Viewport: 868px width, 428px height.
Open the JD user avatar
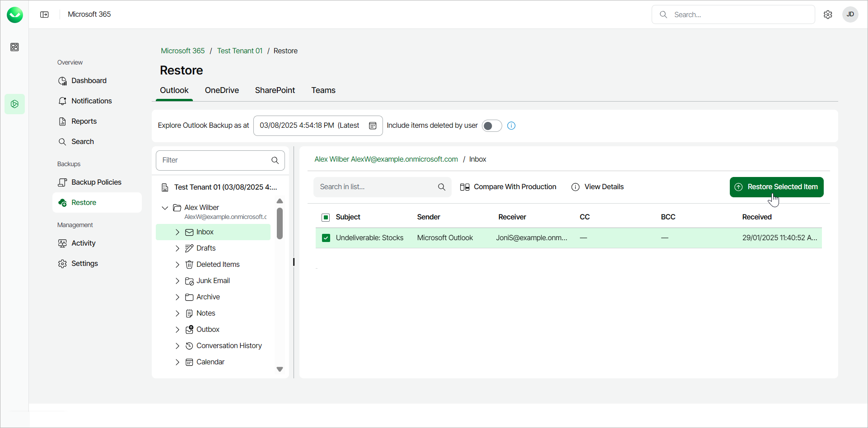[x=850, y=14]
